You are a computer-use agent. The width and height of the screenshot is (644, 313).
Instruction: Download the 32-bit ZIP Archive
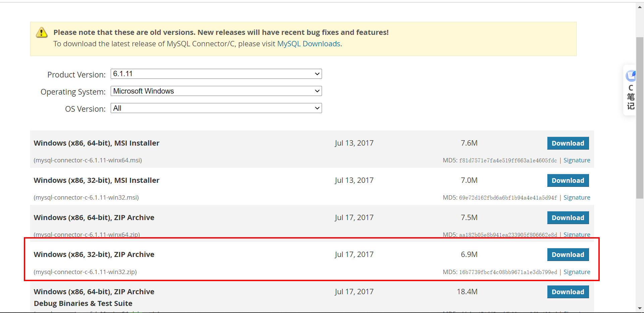click(568, 255)
